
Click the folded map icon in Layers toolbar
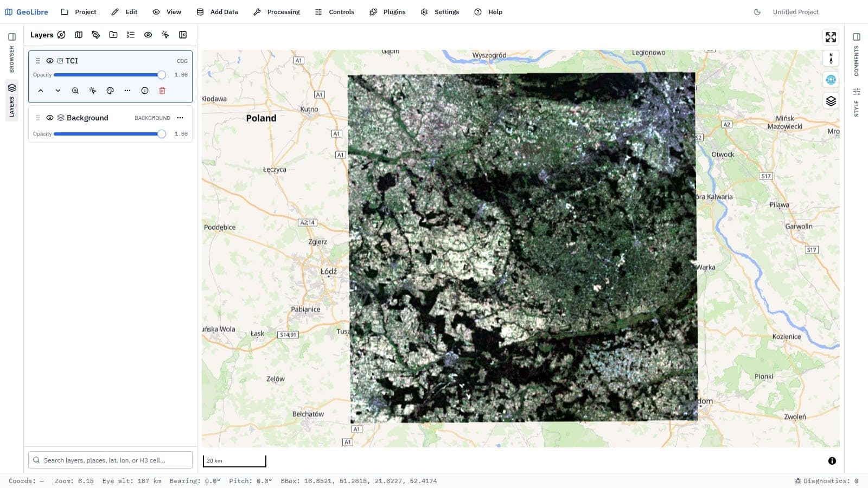pos(79,35)
